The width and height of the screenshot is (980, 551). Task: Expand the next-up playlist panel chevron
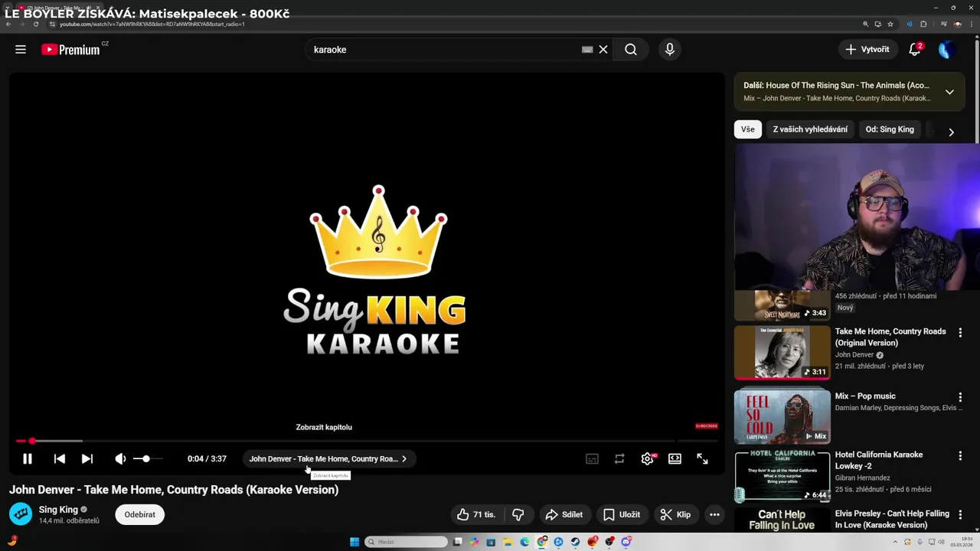point(949,92)
